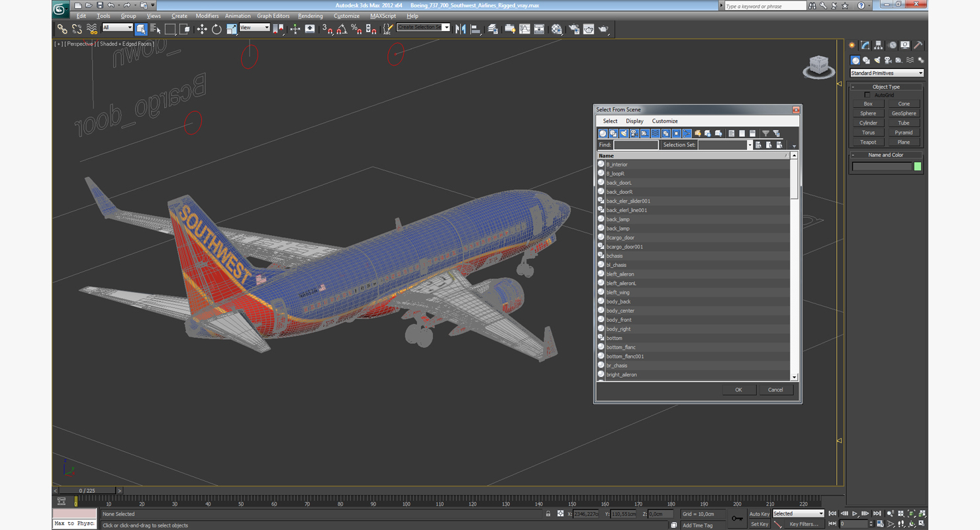Open Render Setup from toolbar

[573, 29]
